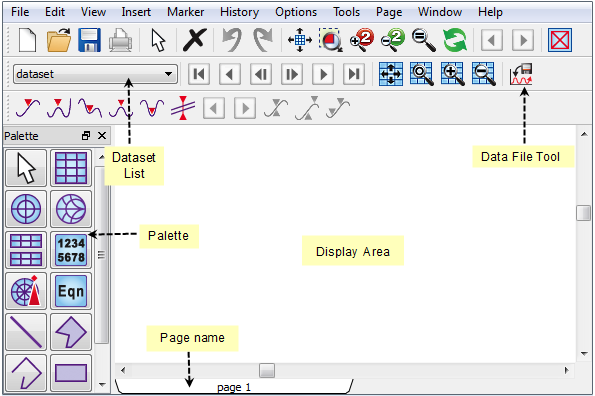The image size is (595, 396).
Task: Click the plot view-all blue grid icon
Action: (391, 74)
